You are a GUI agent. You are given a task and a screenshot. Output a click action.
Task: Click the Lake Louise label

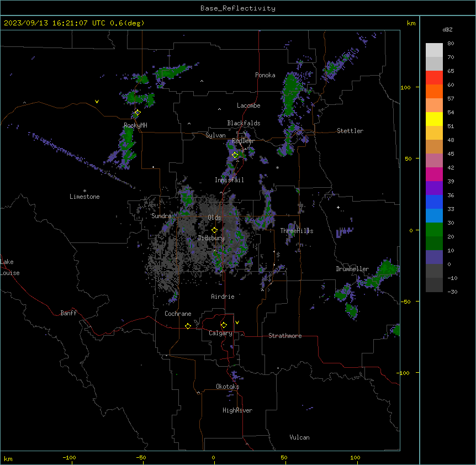tap(10, 267)
